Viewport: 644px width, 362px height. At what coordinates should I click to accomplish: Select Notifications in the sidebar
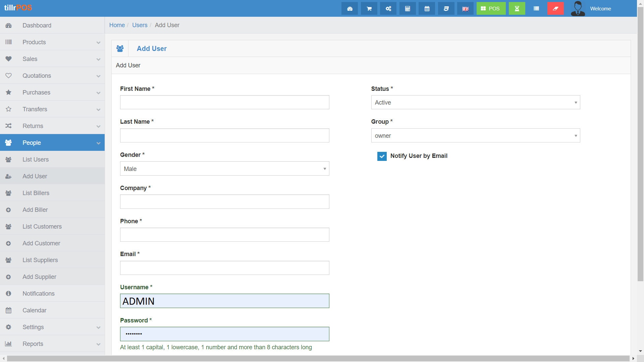click(38, 294)
